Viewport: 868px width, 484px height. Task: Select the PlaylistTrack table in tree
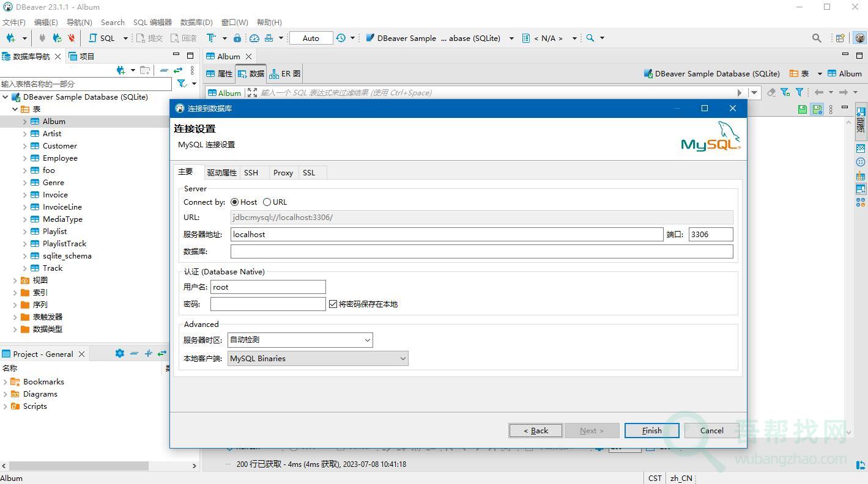pos(64,243)
